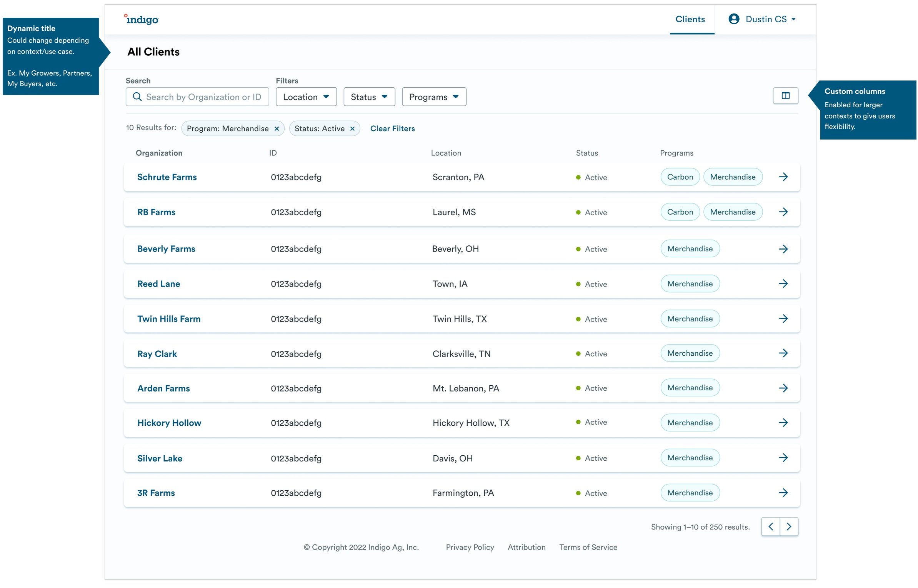Click the Location column header
Image resolution: width=918 pixels, height=588 pixels.
click(446, 153)
